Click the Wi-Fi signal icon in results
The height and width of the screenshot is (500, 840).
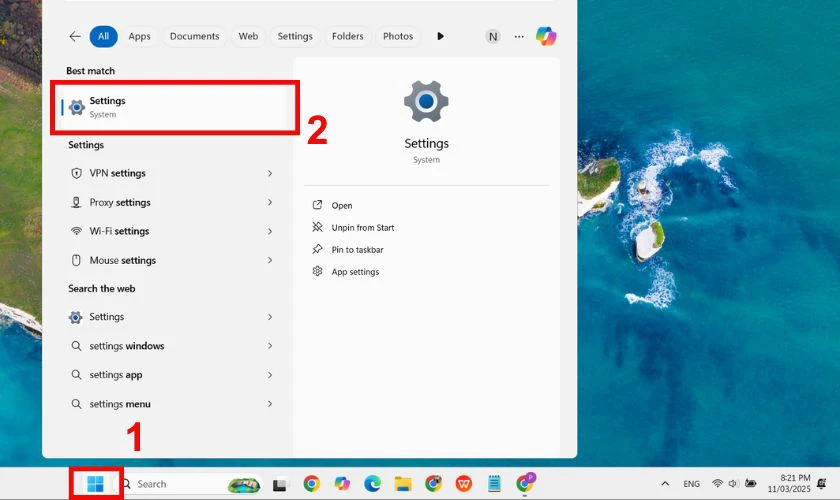pos(76,231)
